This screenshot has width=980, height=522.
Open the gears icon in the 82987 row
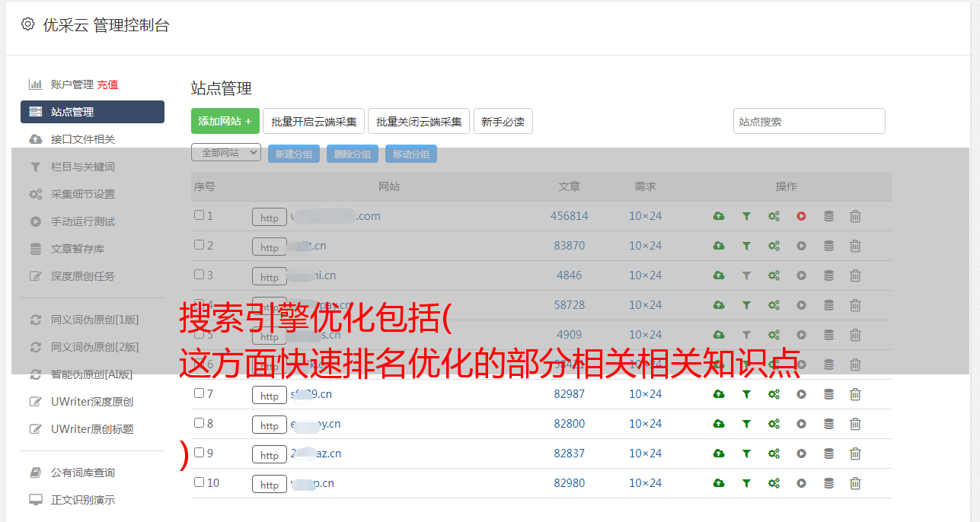click(x=774, y=394)
